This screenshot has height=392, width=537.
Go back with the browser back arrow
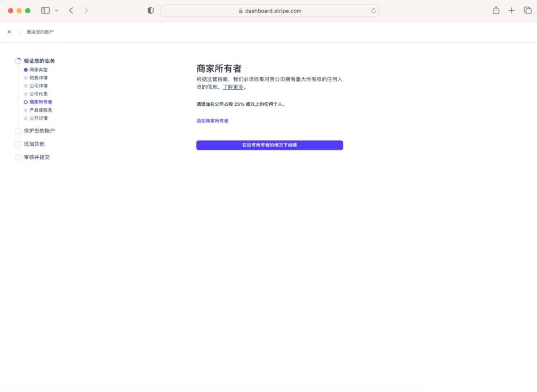71,11
